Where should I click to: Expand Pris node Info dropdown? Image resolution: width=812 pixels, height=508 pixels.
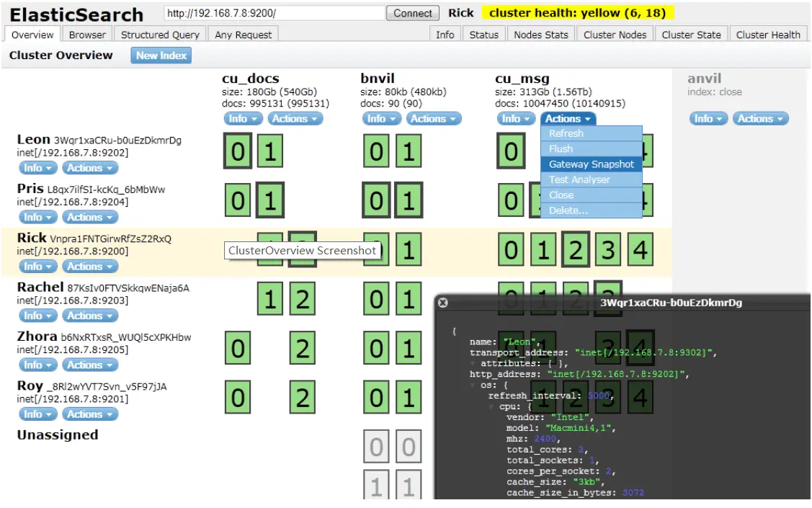point(37,217)
